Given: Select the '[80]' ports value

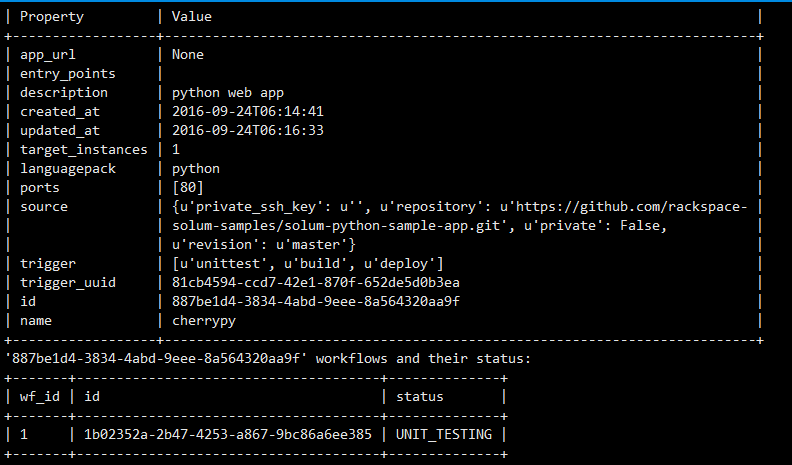Looking at the screenshot, I should [187, 188].
